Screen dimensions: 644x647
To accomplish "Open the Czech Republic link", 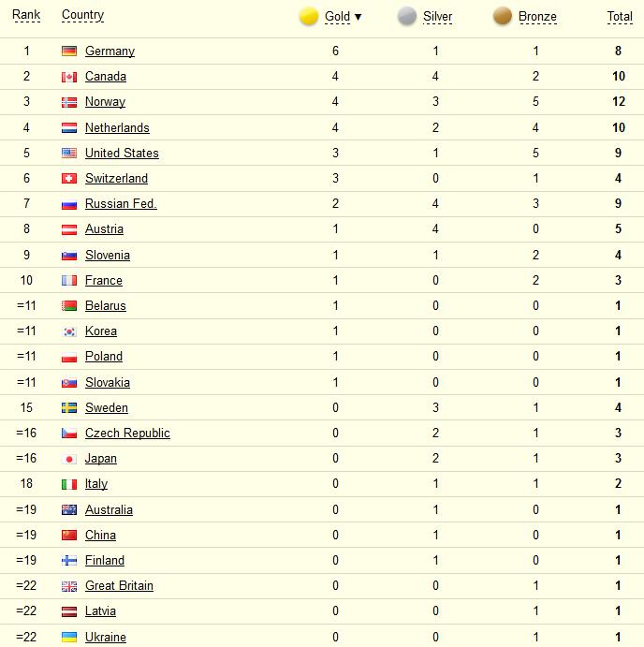I will pyautogui.click(x=127, y=434).
